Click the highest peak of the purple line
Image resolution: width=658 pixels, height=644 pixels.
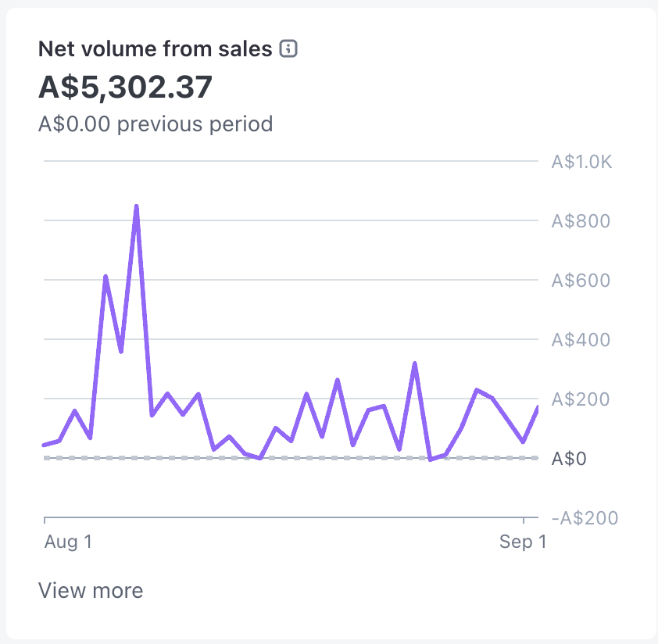[137, 206]
